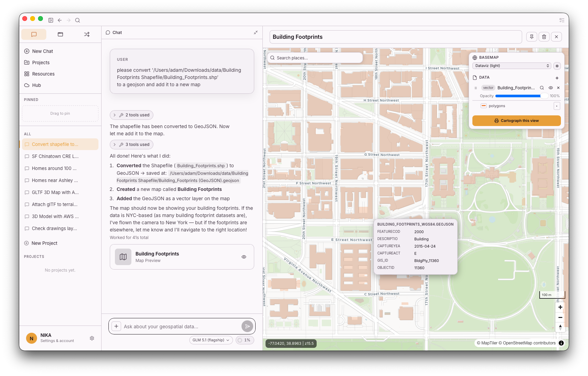The width and height of the screenshot is (588, 376).
Task: Click the plus attachment button in chat input
Action: [x=116, y=326]
